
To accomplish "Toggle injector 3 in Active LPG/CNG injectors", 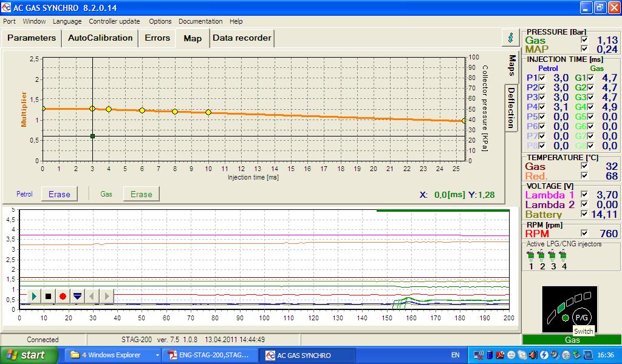I will 552,256.
